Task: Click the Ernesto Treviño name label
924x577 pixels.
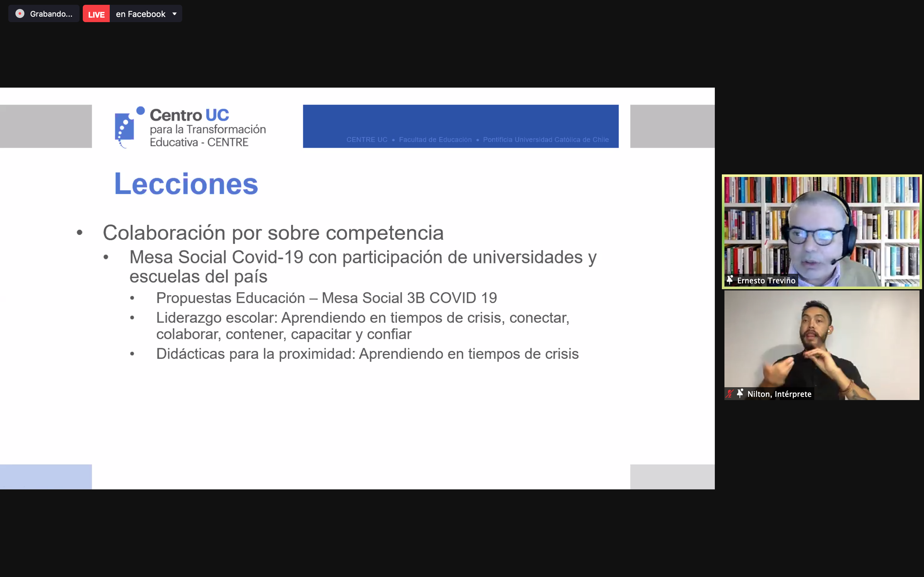Action: point(766,280)
